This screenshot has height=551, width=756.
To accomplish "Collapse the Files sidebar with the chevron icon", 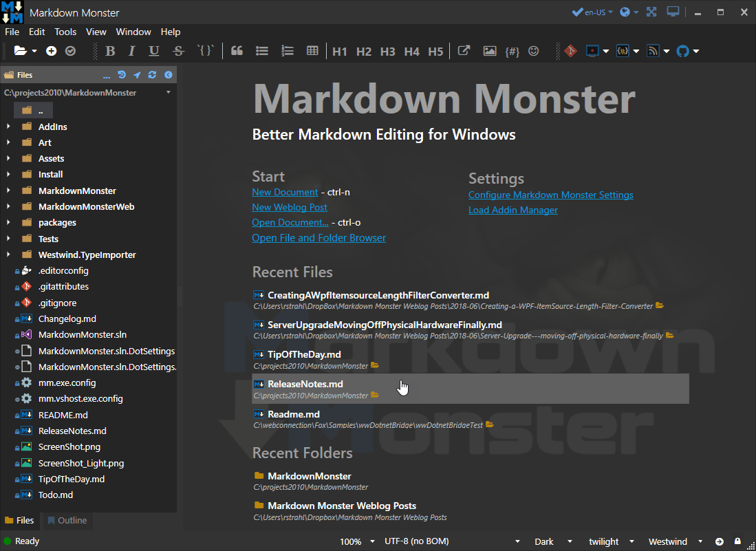I will [x=168, y=74].
